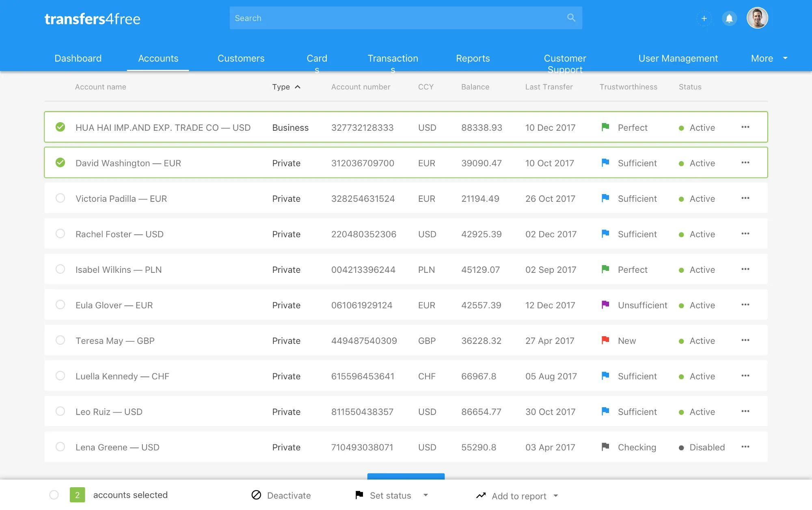Click the purple trustworthiness flag on Eula Glover
The image size is (812, 510).
(605, 305)
